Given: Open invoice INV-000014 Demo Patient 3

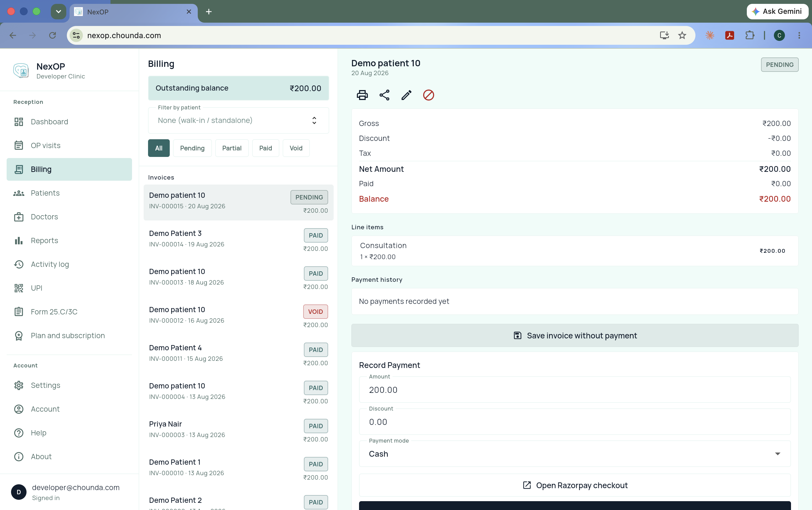Looking at the screenshot, I should [x=238, y=241].
